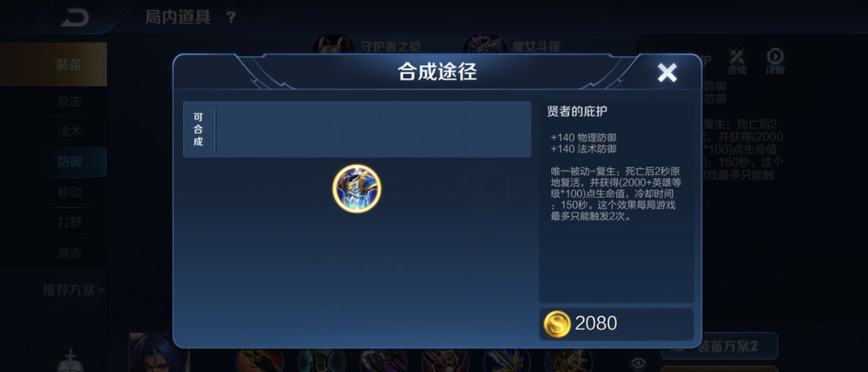The width and height of the screenshot is (868, 372).
Task: Expand the 推荐方案 dropdown
Action: tap(74, 289)
